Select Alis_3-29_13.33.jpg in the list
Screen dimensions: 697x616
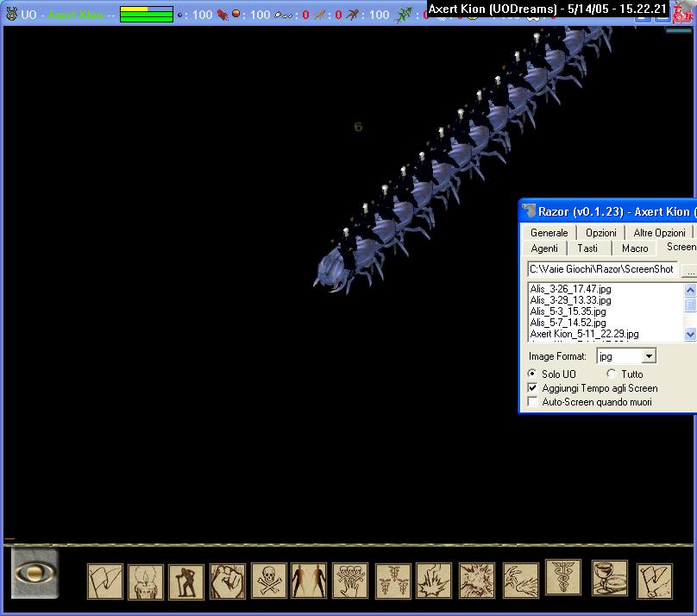tap(570, 300)
